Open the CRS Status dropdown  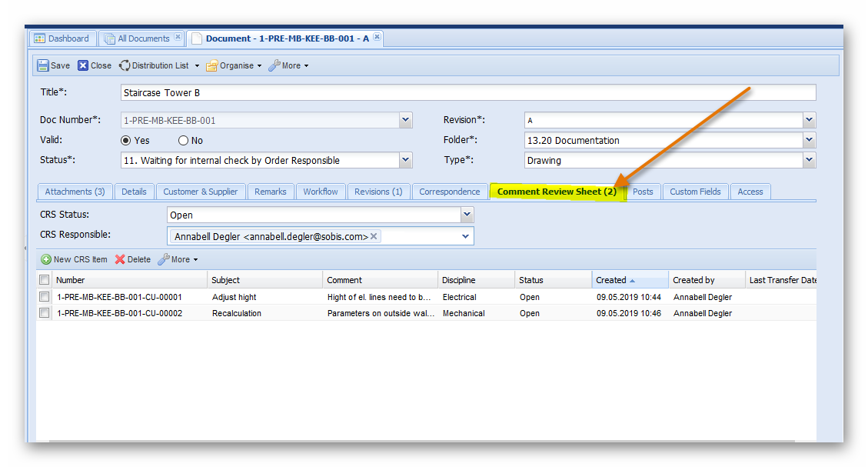(x=466, y=215)
